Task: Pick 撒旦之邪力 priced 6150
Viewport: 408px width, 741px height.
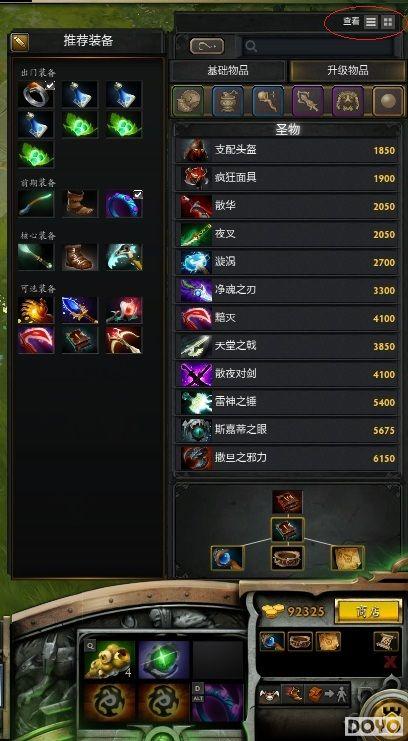Action: coord(287,458)
